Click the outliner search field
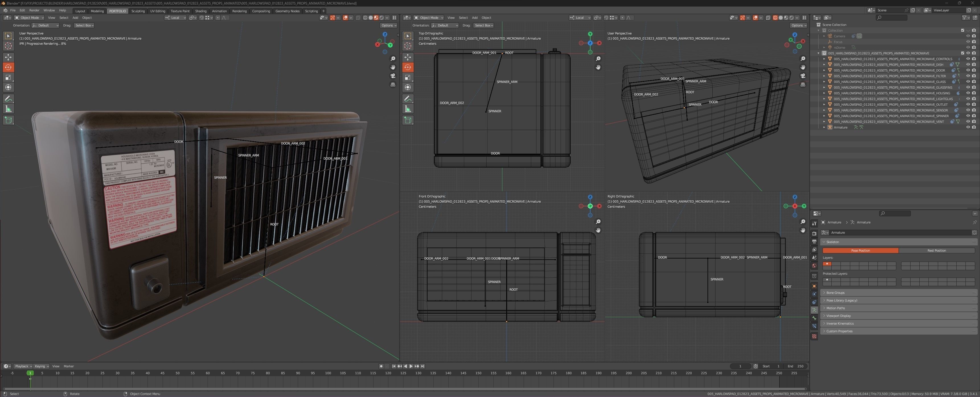The height and width of the screenshot is (397, 980). pos(891,17)
